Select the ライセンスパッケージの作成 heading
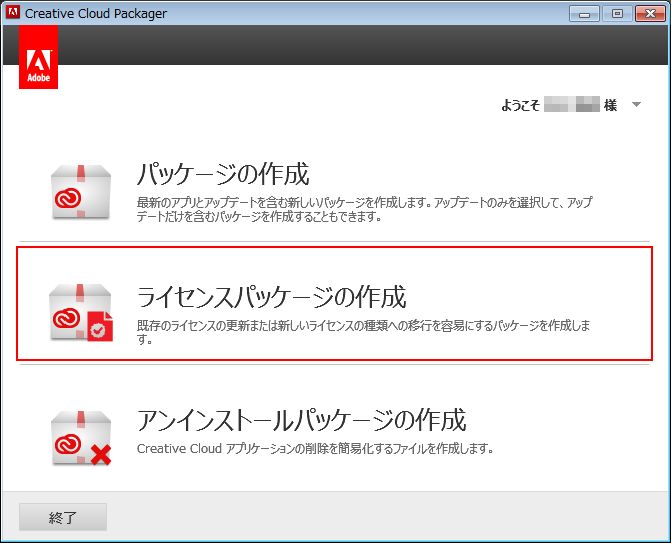Viewport: 671px width, 543px height. click(x=271, y=297)
